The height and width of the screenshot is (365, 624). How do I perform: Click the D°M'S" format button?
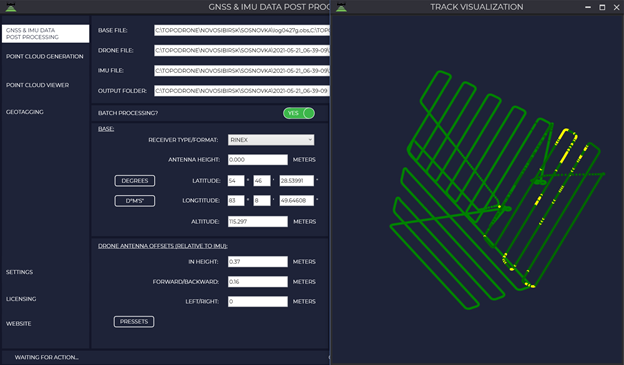tap(135, 201)
